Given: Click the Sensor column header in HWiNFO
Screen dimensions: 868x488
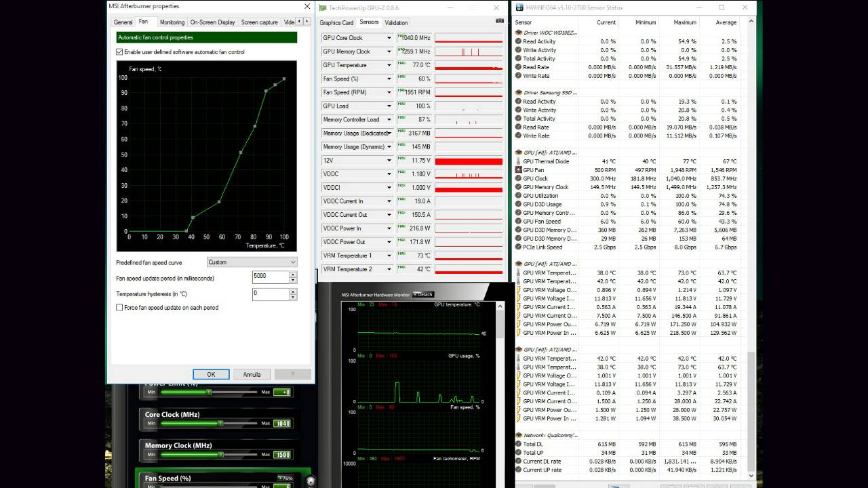Looking at the screenshot, I should 524,22.
